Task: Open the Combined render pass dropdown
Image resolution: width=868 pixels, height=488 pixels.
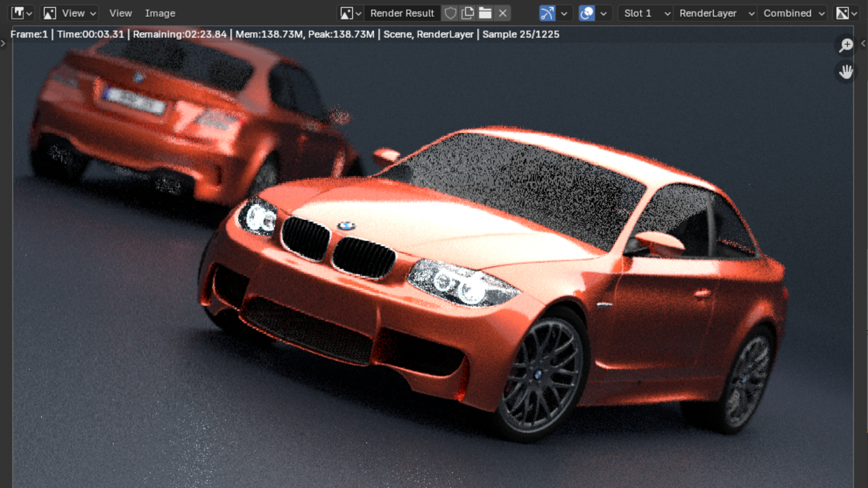Action: tap(793, 14)
